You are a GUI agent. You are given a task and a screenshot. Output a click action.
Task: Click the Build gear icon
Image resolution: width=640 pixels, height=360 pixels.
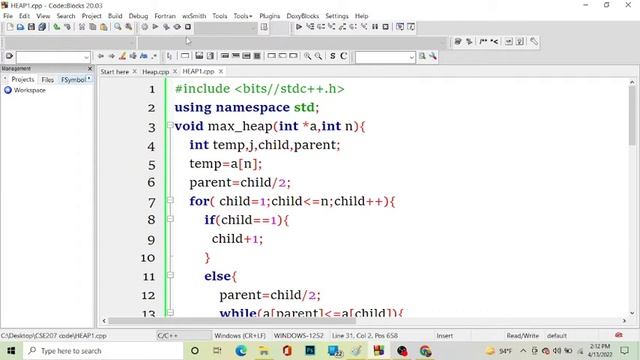pos(144,27)
